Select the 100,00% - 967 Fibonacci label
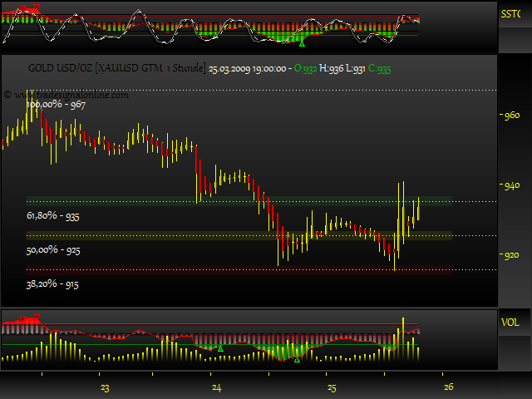Image resolution: width=532 pixels, height=399 pixels. (x=56, y=106)
